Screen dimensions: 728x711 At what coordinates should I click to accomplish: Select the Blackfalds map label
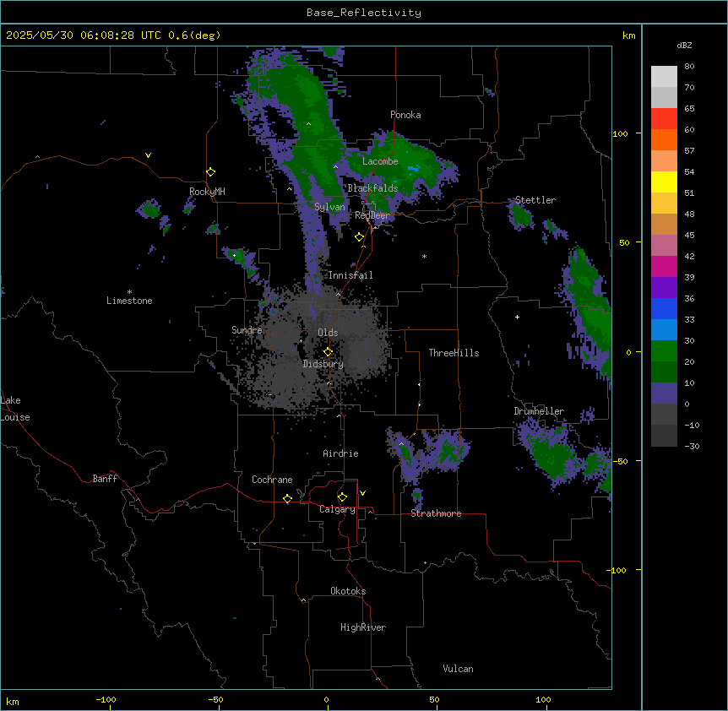pyautogui.click(x=372, y=188)
